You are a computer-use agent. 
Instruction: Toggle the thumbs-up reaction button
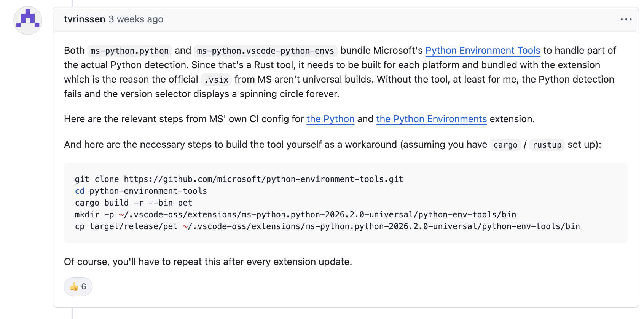point(78,287)
